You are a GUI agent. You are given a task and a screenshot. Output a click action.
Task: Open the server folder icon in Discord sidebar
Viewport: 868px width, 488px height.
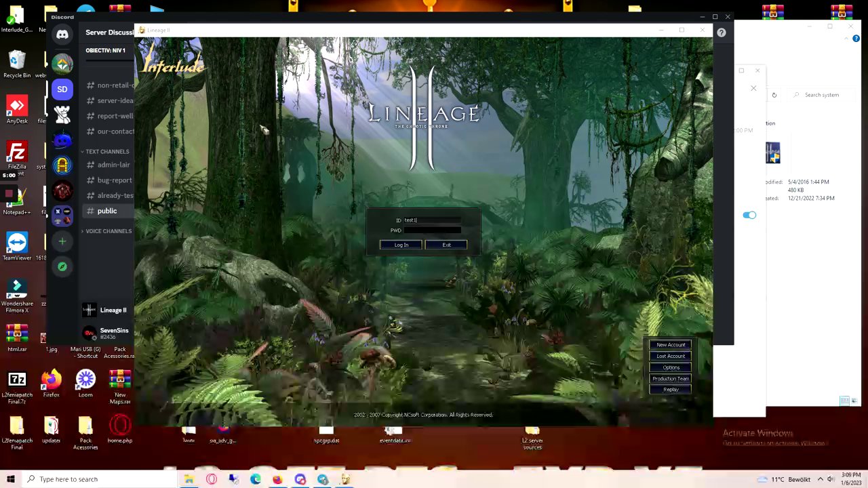coord(62,216)
